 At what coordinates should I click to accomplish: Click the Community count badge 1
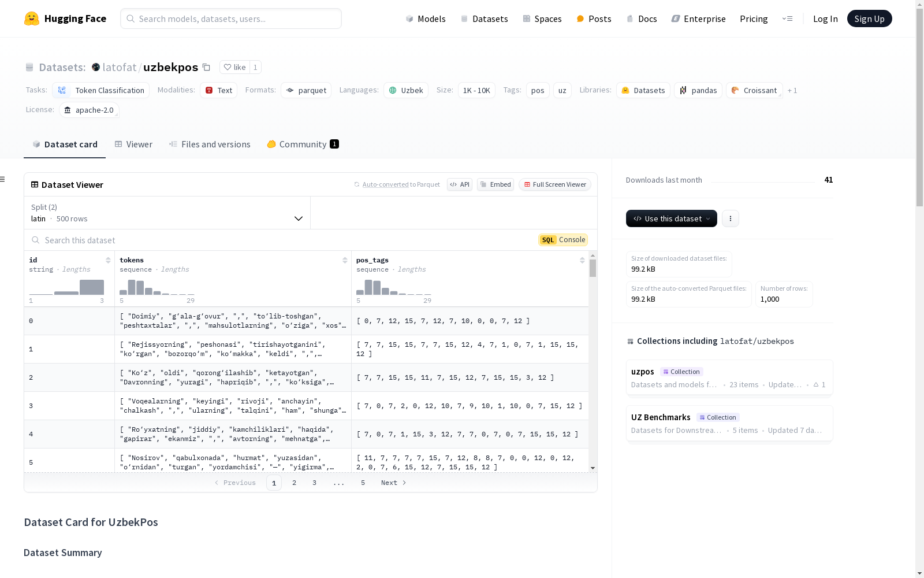pyautogui.click(x=334, y=144)
